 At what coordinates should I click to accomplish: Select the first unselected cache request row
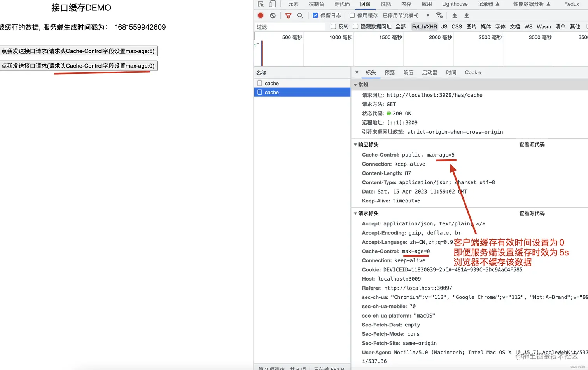point(302,83)
